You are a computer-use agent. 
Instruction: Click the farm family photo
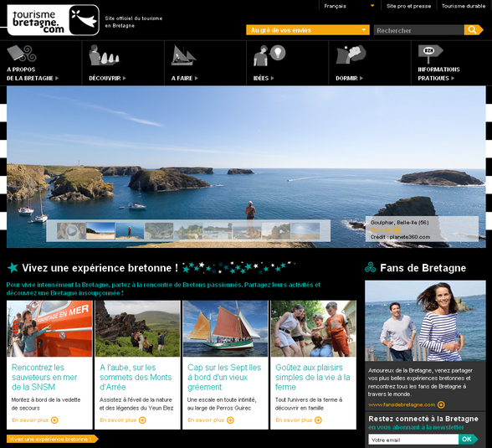(x=314, y=328)
